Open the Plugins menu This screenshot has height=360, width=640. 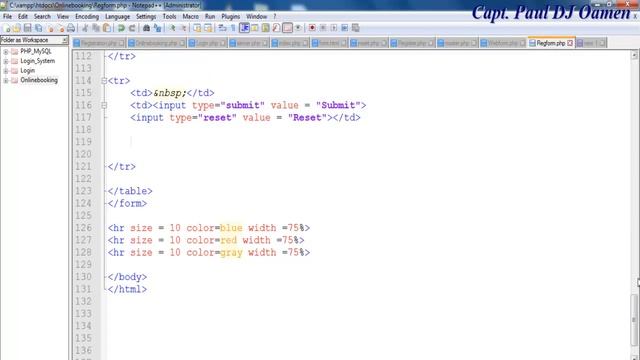pyautogui.click(x=231, y=16)
